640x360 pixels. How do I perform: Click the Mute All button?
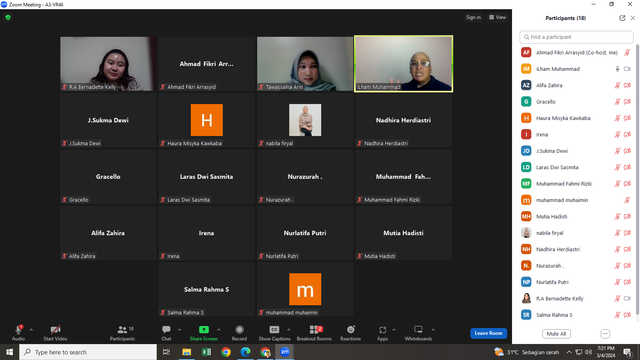(556, 333)
